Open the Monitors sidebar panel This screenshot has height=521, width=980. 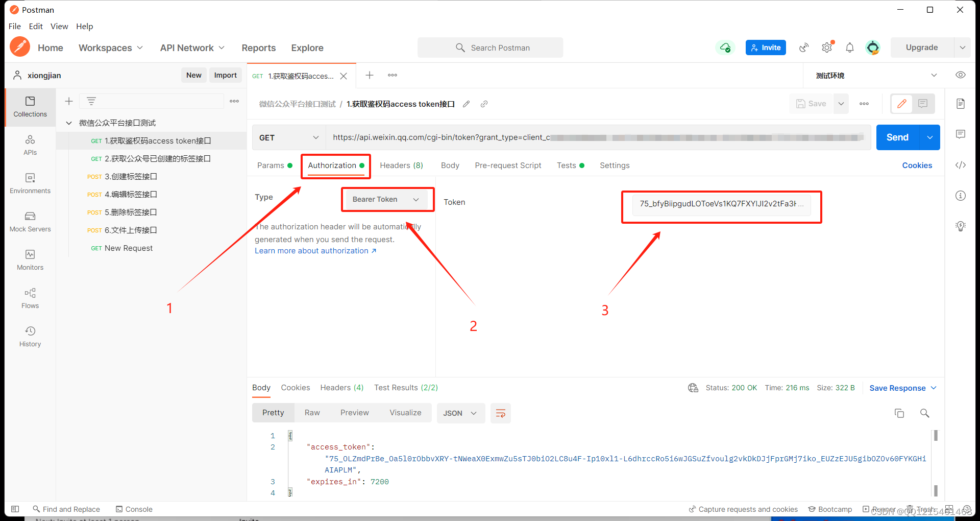click(30, 260)
